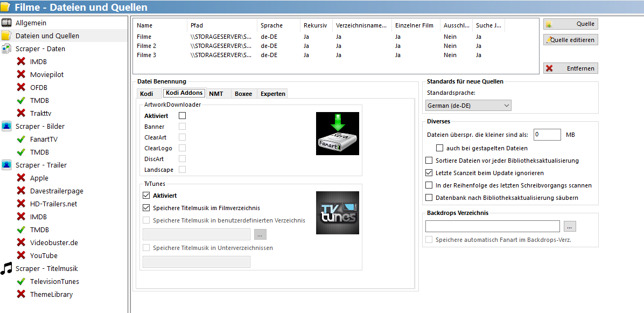Click the Quelle editieren button
Viewport: 644px width, 313px height.
coord(570,40)
